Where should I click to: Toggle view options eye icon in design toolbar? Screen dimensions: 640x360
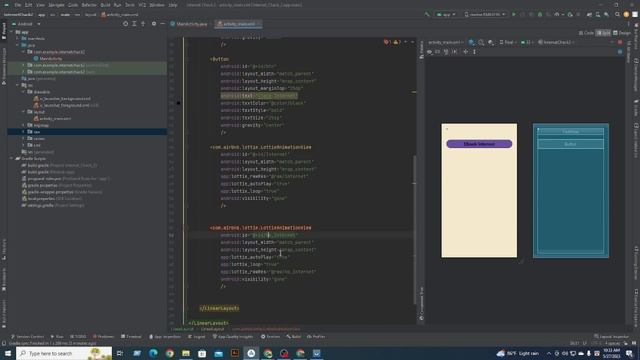(x=429, y=52)
